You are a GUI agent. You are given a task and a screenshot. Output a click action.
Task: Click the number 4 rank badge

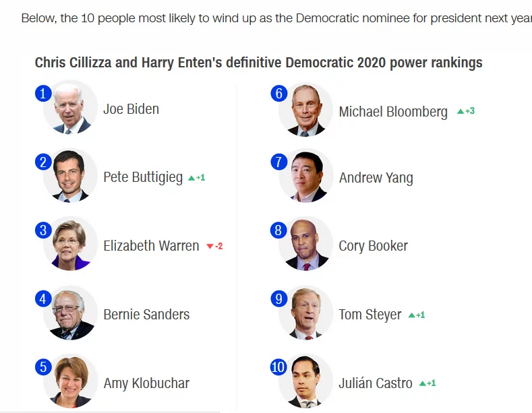[43, 298]
